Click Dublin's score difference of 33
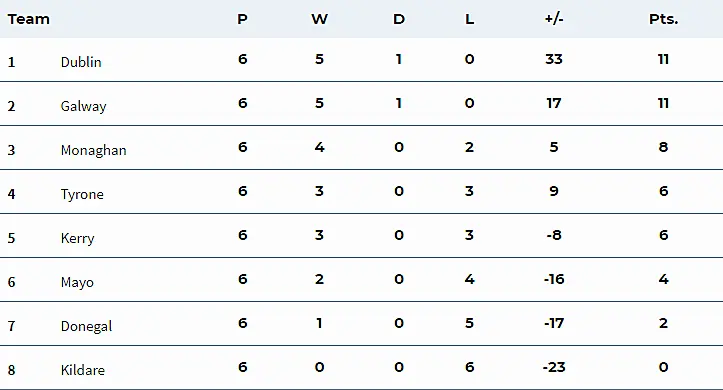This screenshot has width=723, height=390. [554, 59]
